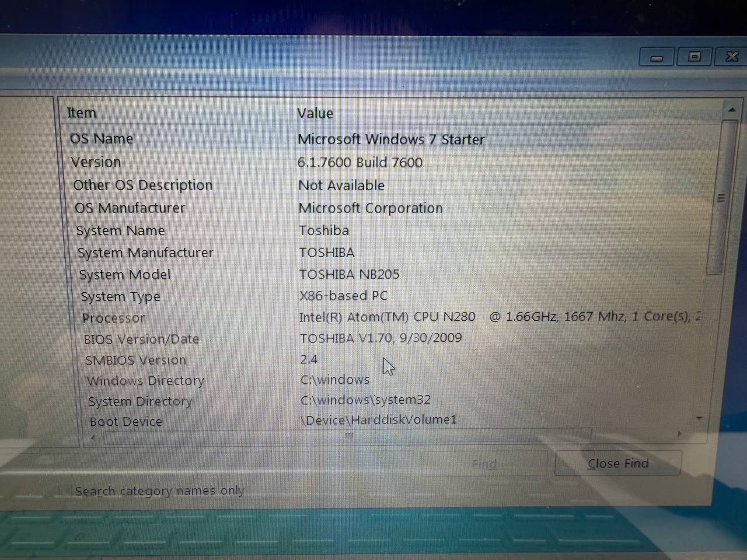Close the System Information window
The height and width of the screenshot is (560, 747).
[732, 56]
